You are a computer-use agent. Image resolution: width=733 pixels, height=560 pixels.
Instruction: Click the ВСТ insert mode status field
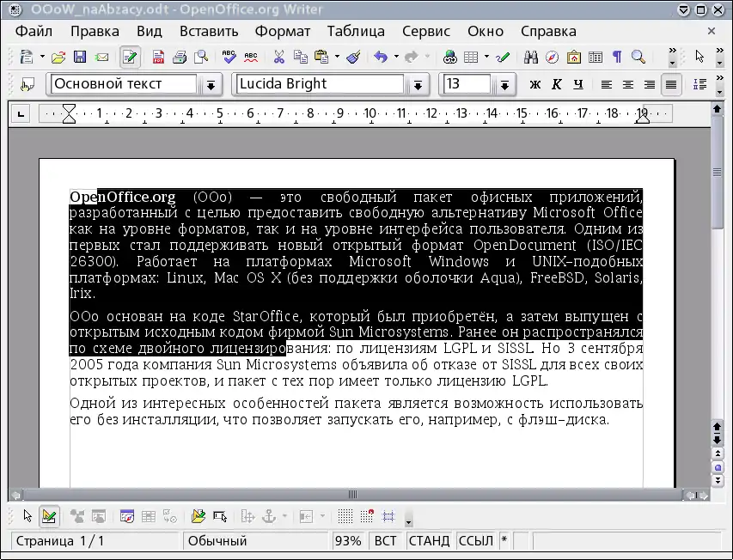click(x=385, y=541)
